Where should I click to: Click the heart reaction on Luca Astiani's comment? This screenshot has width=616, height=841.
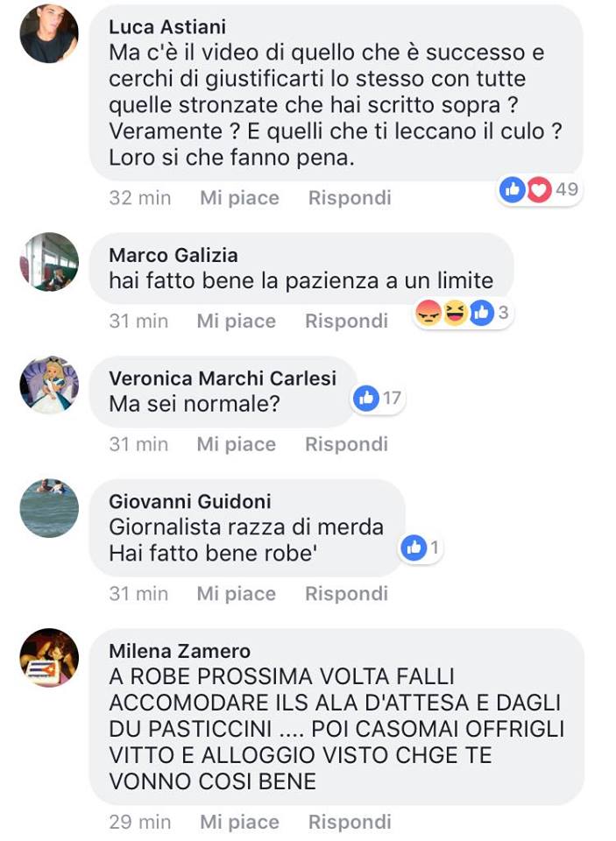click(x=539, y=189)
